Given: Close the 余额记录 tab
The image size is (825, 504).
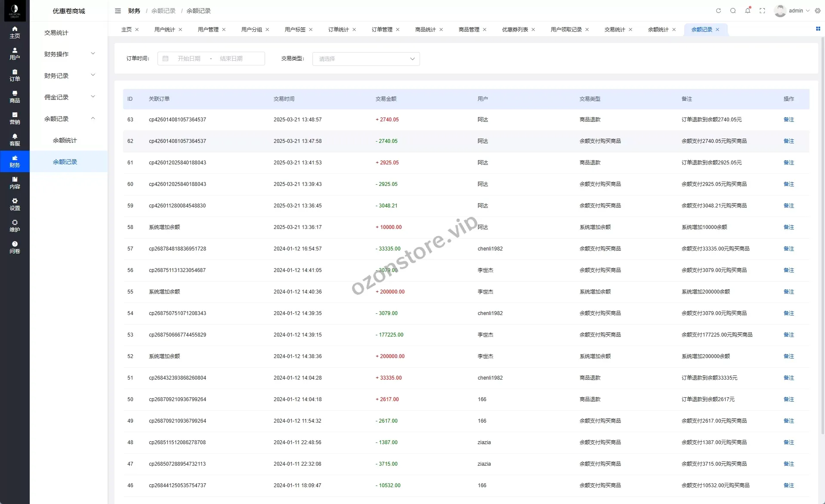Looking at the screenshot, I should point(717,30).
